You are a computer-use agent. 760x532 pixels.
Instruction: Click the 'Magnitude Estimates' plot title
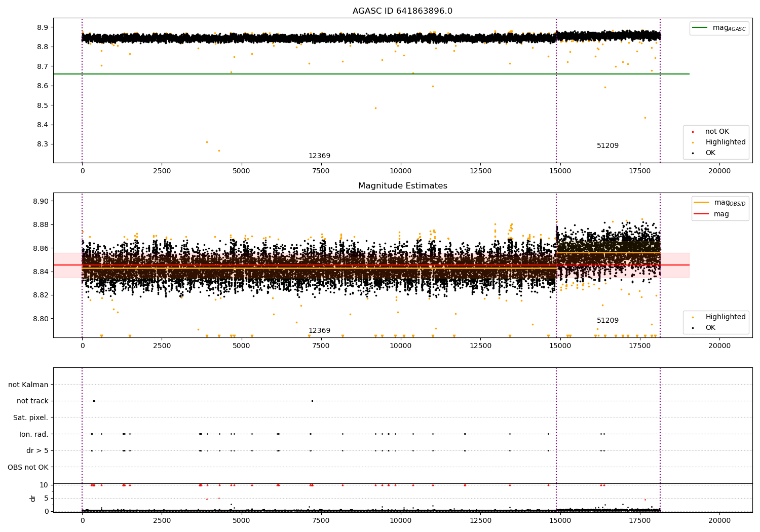pyautogui.click(x=402, y=186)
